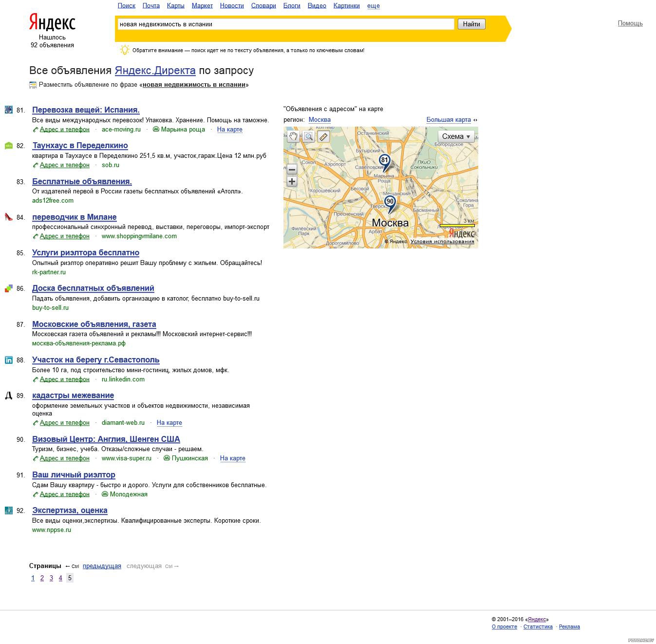Click the lightbulb hint icon

click(x=125, y=50)
